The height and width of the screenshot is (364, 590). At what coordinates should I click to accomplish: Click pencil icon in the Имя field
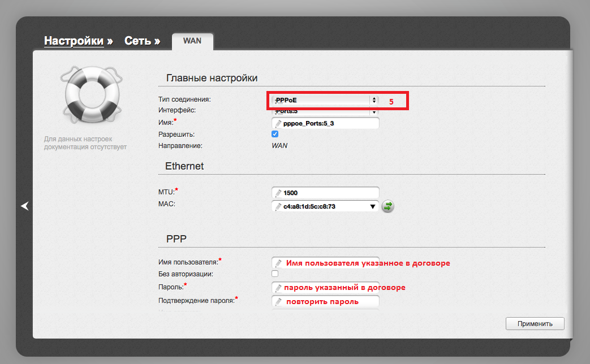tap(278, 123)
